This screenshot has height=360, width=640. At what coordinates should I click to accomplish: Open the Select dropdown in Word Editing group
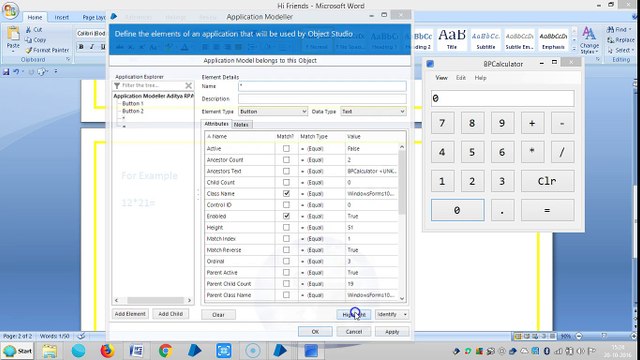620,50
